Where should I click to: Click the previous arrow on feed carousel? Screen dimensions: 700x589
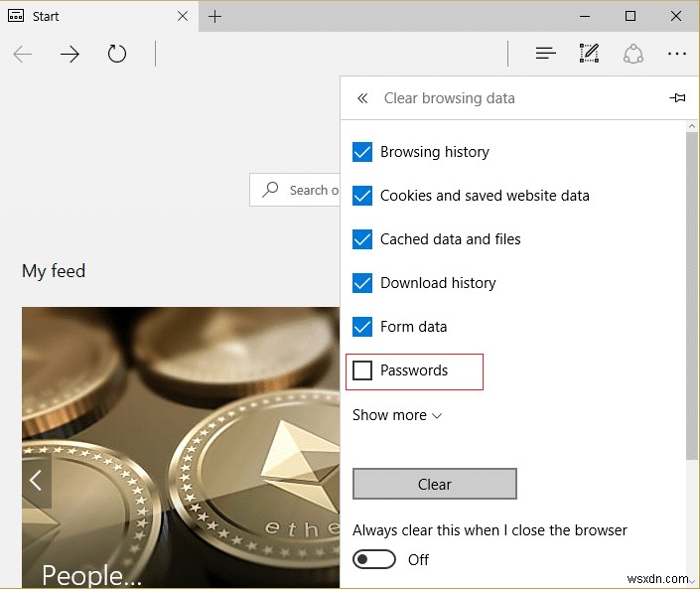click(36, 481)
